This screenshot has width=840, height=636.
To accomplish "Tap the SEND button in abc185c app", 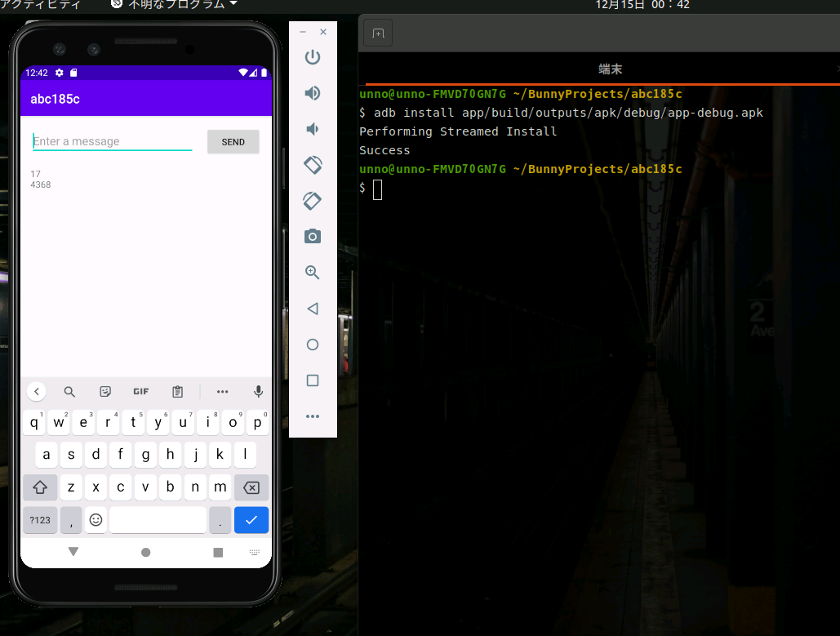I will coord(233,142).
